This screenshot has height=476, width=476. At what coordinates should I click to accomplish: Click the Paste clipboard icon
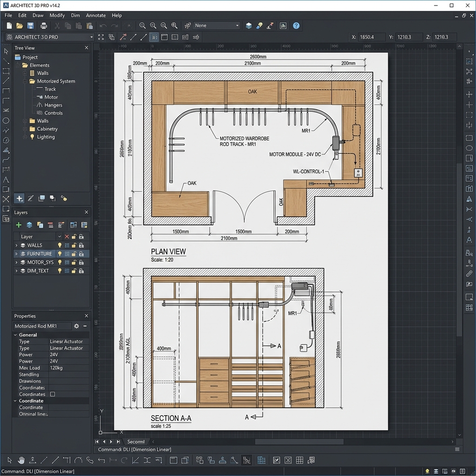[x=90, y=26]
